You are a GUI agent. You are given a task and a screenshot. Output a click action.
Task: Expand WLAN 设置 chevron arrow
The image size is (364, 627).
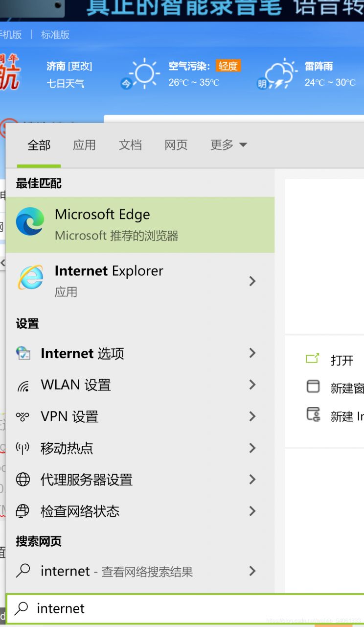[x=252, y=385]
